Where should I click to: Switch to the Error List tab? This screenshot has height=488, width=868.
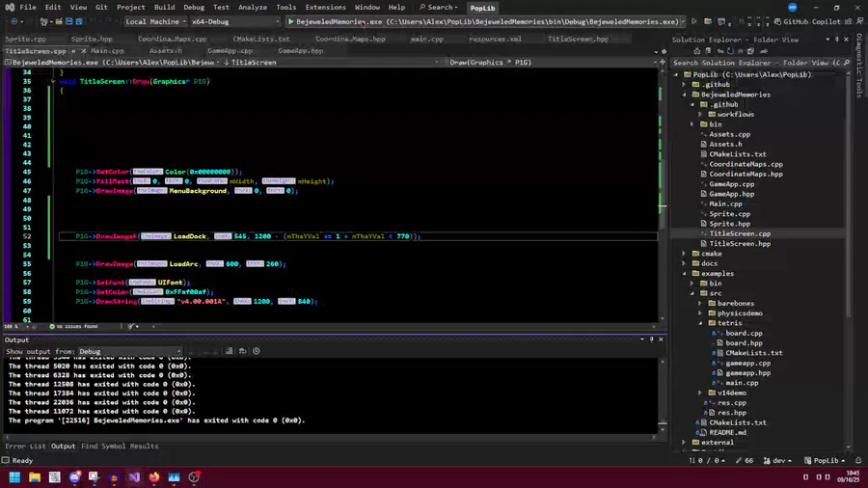tap(25, 446)
